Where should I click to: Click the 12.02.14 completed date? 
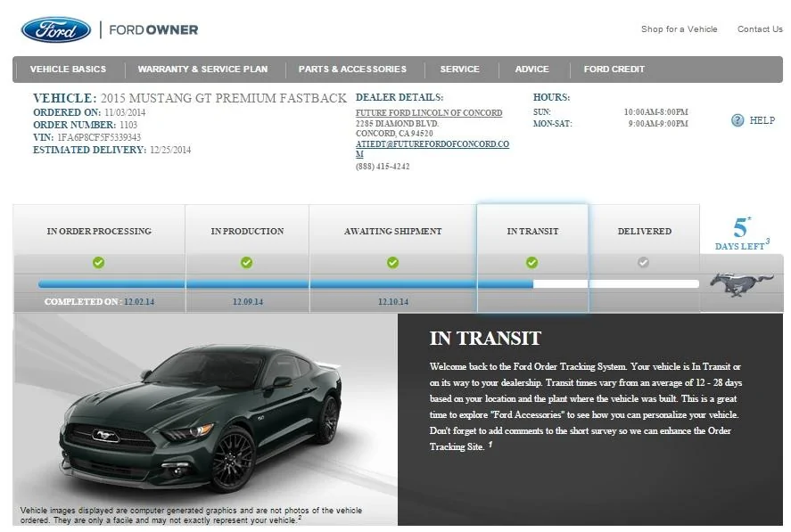pyautogui.click(x=139, y=301)
